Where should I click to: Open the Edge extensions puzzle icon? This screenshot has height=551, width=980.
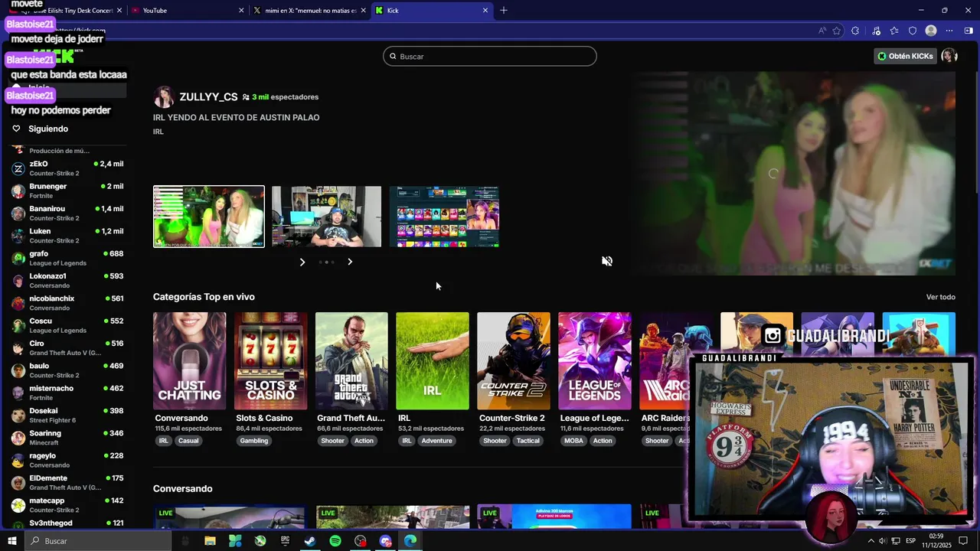(855, 31)
